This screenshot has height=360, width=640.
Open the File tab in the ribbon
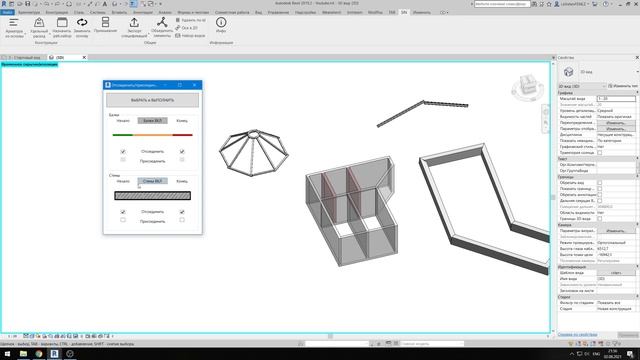click(7, 13)
